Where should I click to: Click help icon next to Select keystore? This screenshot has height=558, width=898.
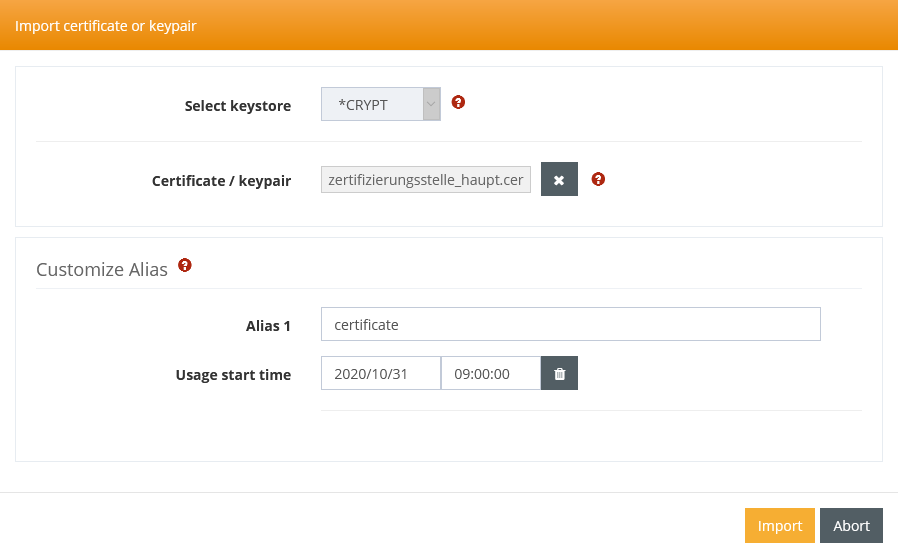point(458,102)
